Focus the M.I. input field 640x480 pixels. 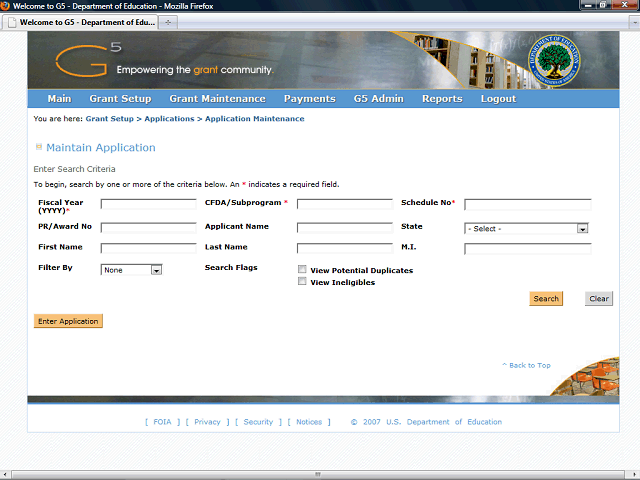(x=528, y=249)
